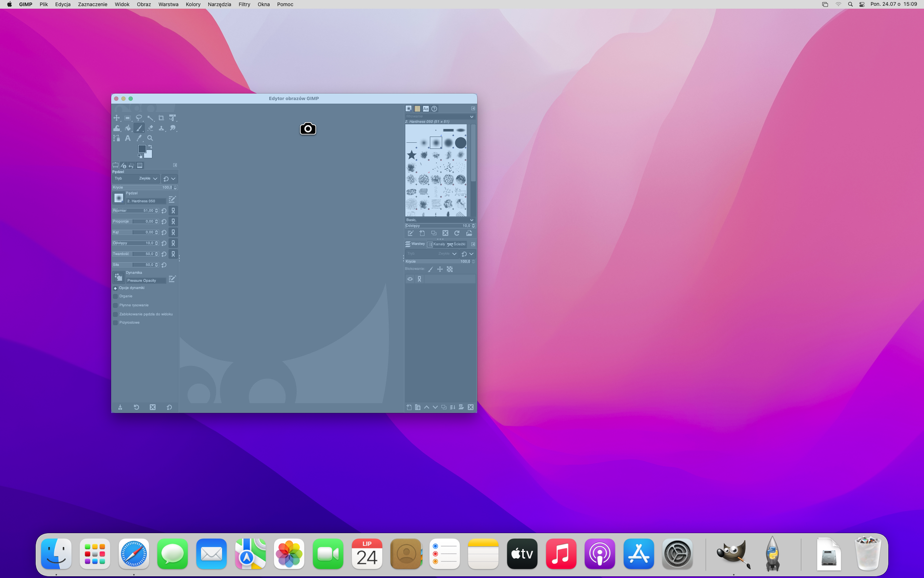Select the Fuzzy Select magic wand tool
924x578 pixels.
pyautogui.click(x=150, y=118)
